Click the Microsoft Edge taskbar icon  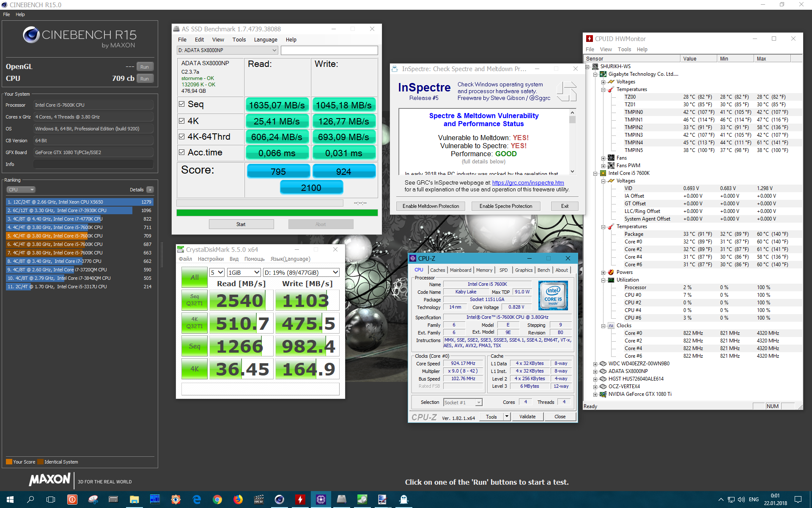click(197, 500)
